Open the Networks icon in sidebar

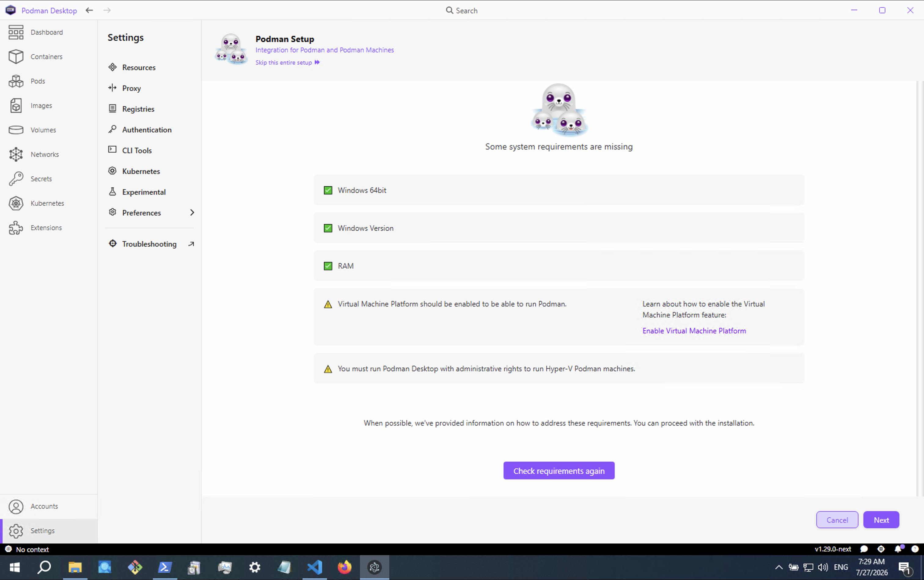[x=16, y=154]
